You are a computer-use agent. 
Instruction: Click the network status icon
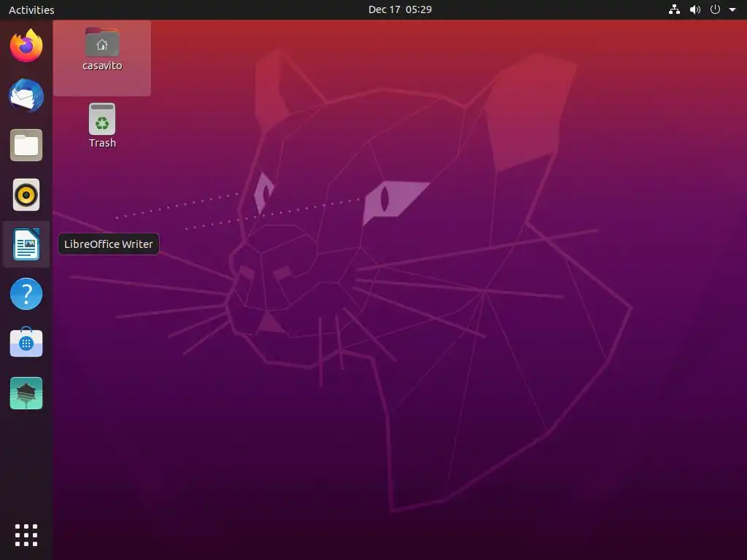tap(674, 9)
